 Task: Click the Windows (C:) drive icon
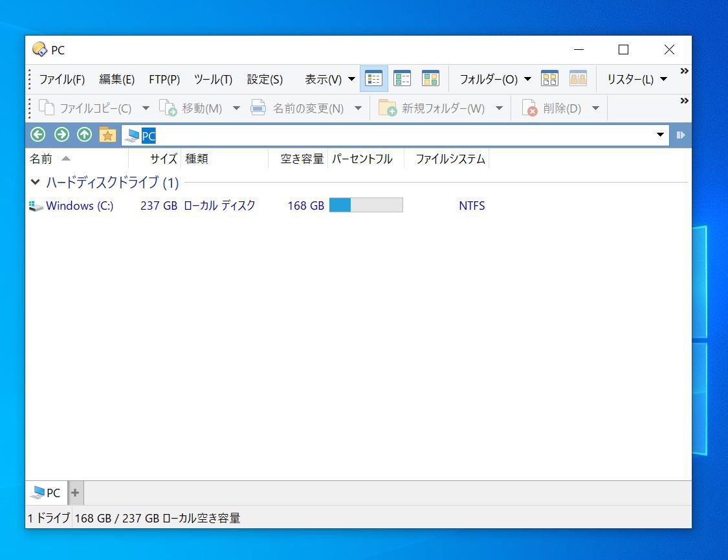pos(36,206)
